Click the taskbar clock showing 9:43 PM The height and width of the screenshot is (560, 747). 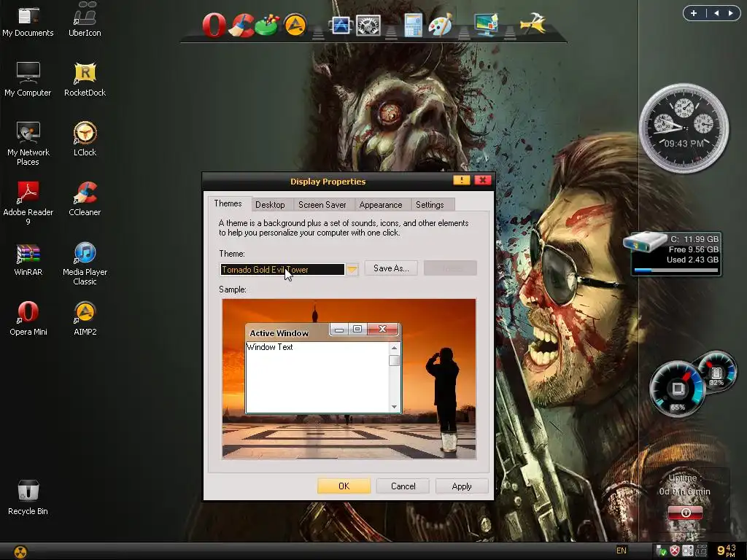pyautogui.click(x=726, y=551)
